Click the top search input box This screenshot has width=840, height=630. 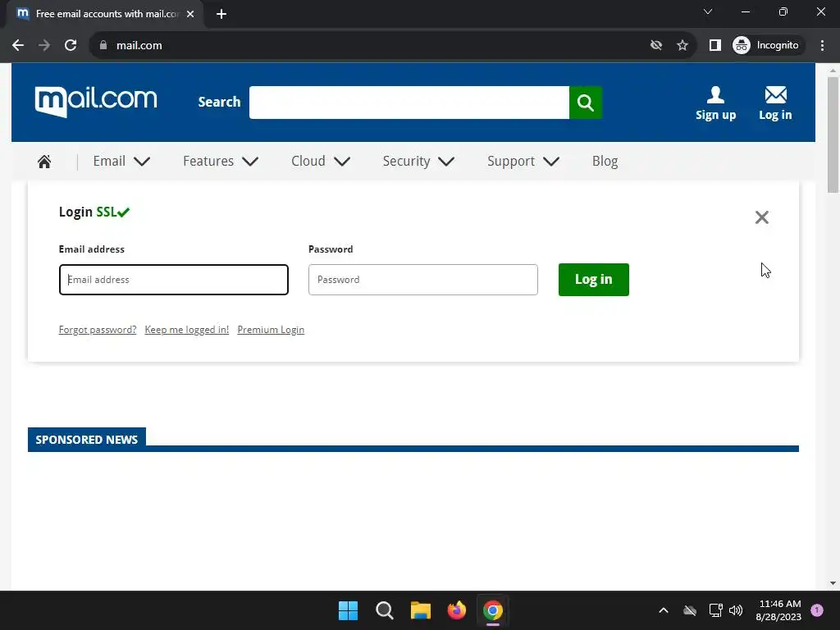click(409, 103)
